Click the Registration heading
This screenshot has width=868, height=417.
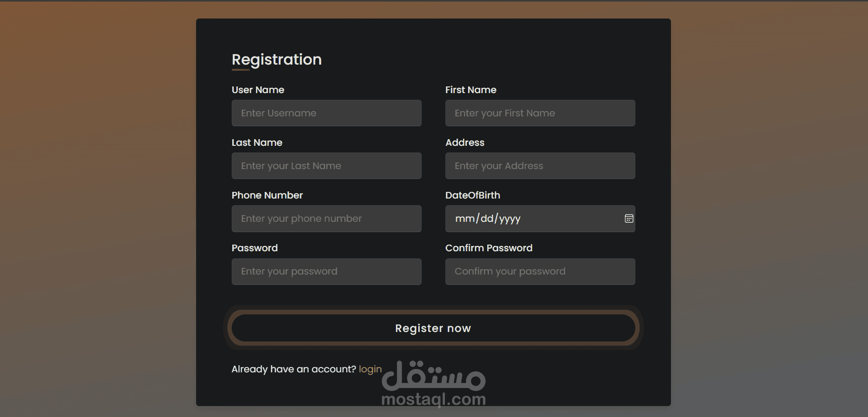pyautogui.click(x=276, y=59)
